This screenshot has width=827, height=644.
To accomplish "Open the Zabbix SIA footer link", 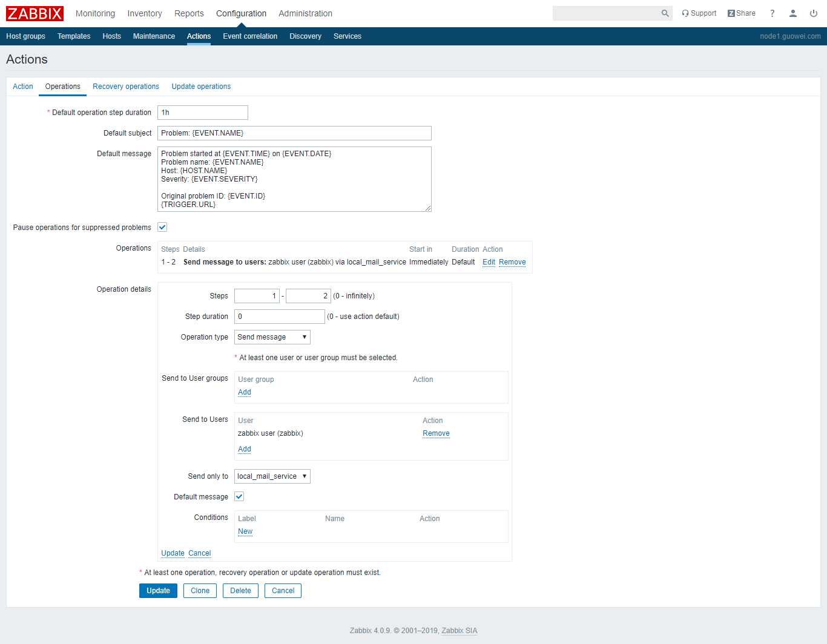I will pos(460,631).
